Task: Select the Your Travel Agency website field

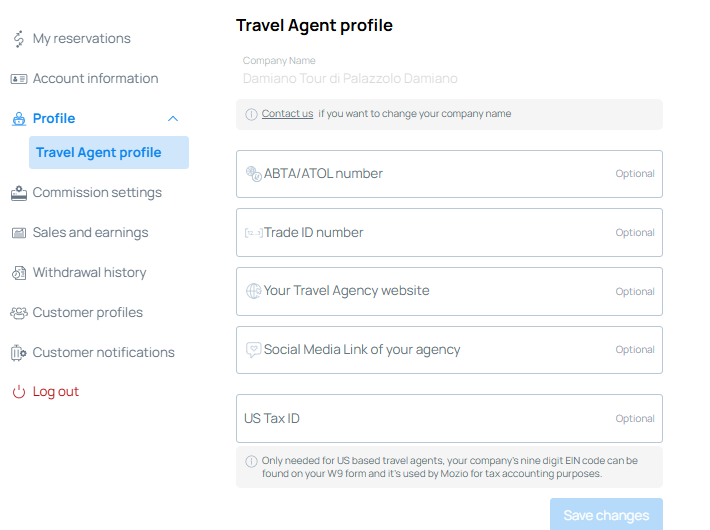Action: point(449,291)
